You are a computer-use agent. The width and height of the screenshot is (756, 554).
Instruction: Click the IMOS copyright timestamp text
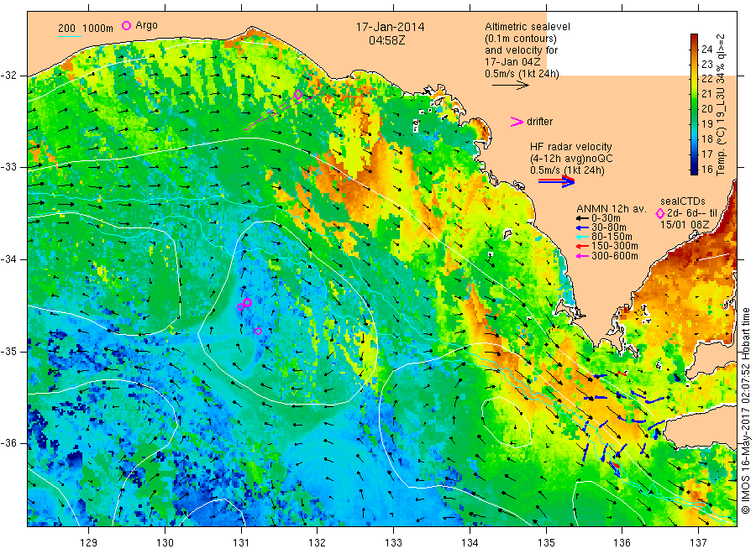(745, 410)
